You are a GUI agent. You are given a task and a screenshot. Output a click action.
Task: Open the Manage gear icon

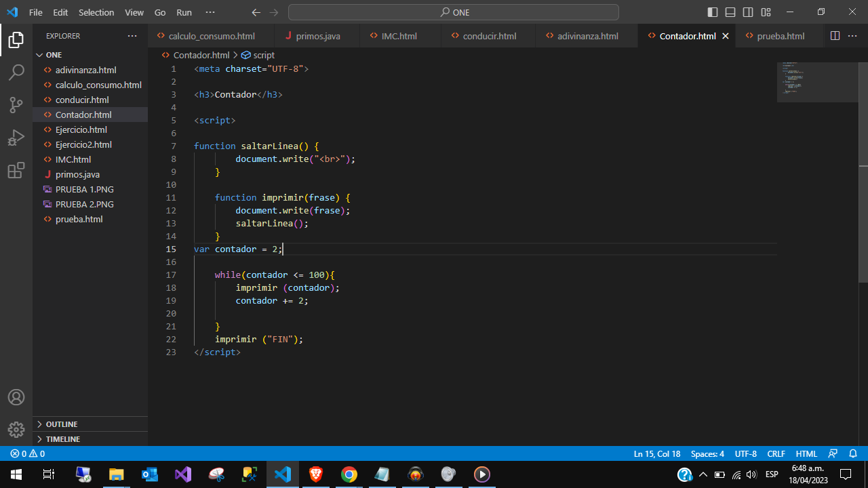pos(16,430)
